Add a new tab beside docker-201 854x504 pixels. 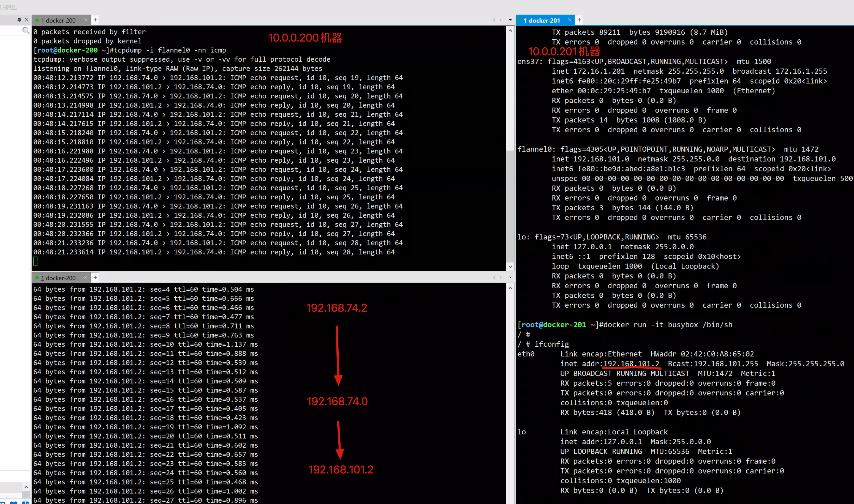[579, 20]
